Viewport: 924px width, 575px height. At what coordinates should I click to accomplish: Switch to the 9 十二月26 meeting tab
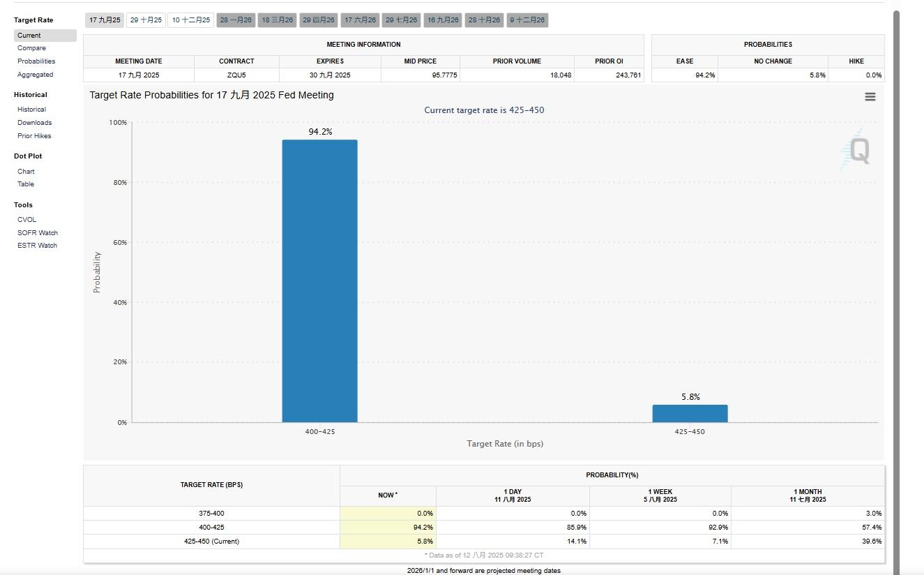coord(527,20)
